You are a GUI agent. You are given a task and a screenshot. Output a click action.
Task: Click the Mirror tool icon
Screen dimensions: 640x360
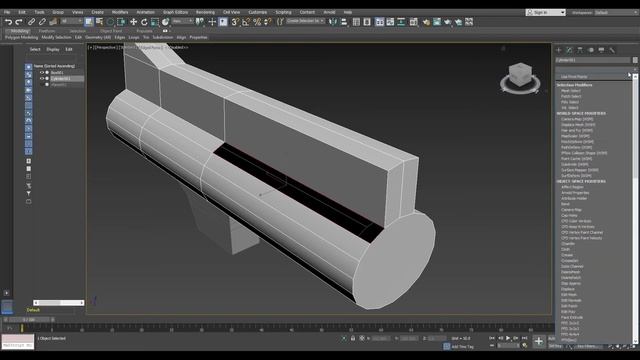click(333, 22)
